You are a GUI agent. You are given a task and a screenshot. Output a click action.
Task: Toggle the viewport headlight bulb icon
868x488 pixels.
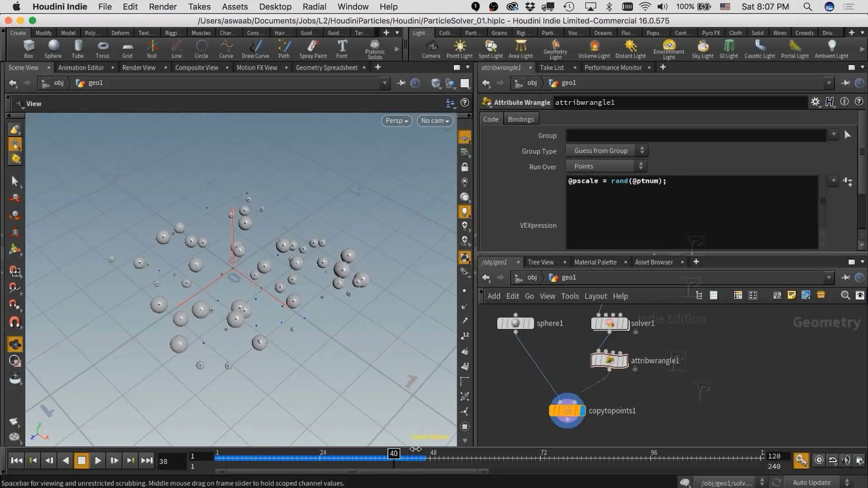[465, 211]
